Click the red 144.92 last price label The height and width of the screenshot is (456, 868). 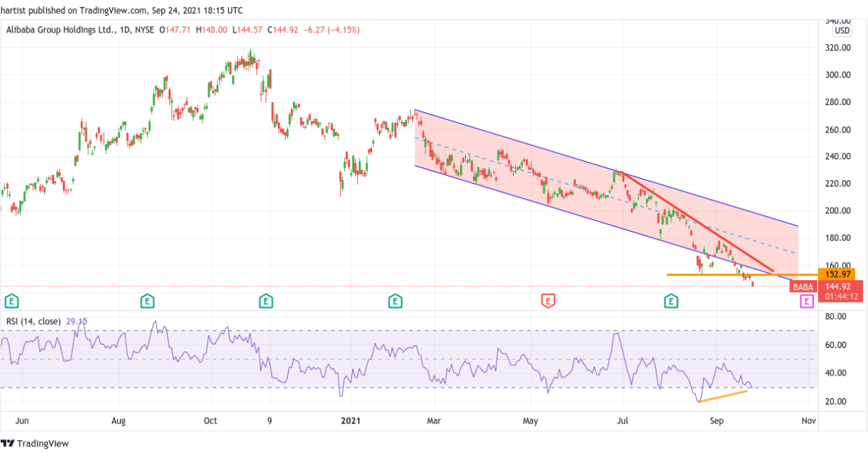point(838,286)
